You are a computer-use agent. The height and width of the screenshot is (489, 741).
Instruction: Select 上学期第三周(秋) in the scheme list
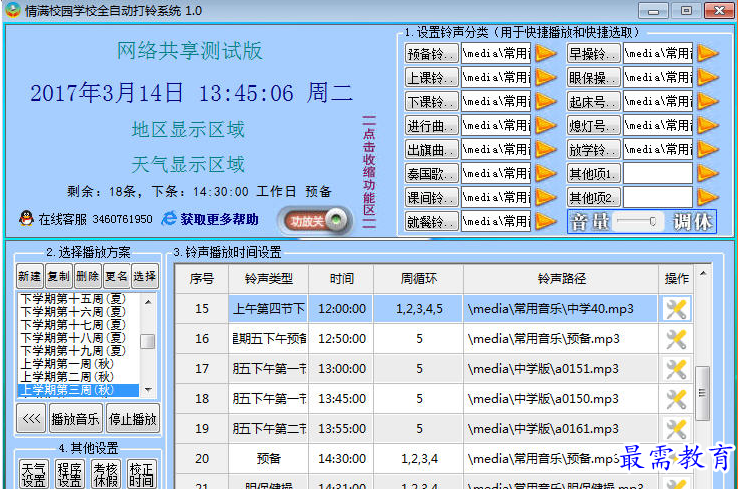(x=78, y=390)
